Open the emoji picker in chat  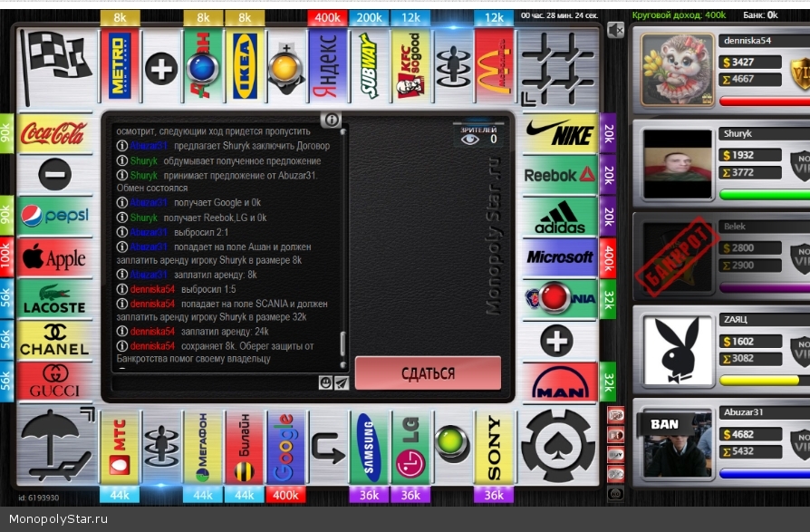(x=325, y=382)
